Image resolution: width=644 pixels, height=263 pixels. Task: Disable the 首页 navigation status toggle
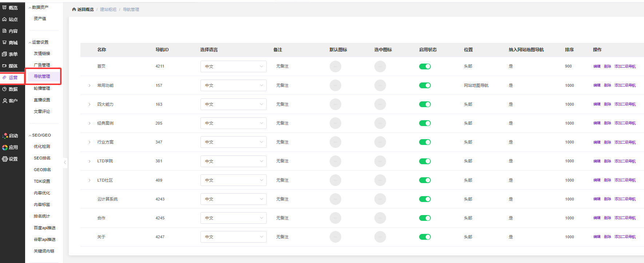pos(425,66)
